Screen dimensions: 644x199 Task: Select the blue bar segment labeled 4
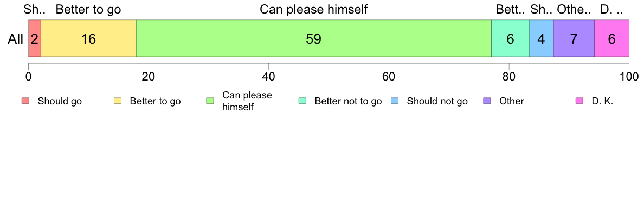(542, 38)
